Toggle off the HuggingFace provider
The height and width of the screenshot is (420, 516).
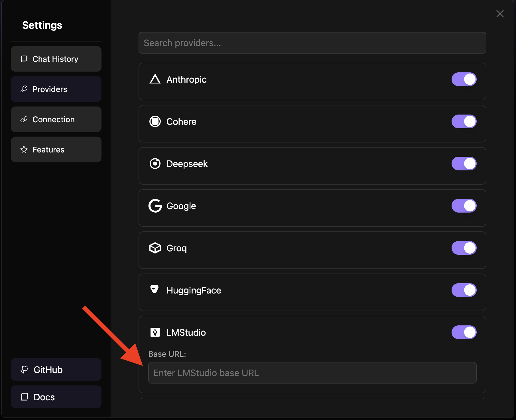click(464, 290)
